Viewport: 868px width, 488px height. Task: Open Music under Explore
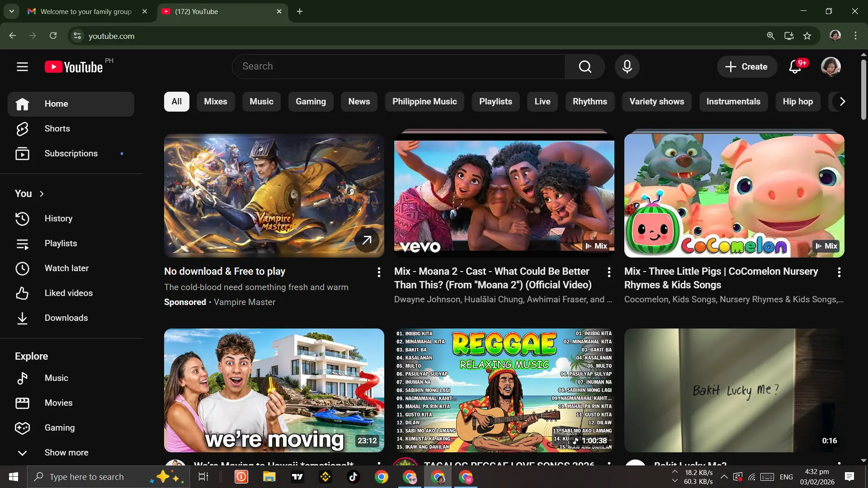[71, 378]
